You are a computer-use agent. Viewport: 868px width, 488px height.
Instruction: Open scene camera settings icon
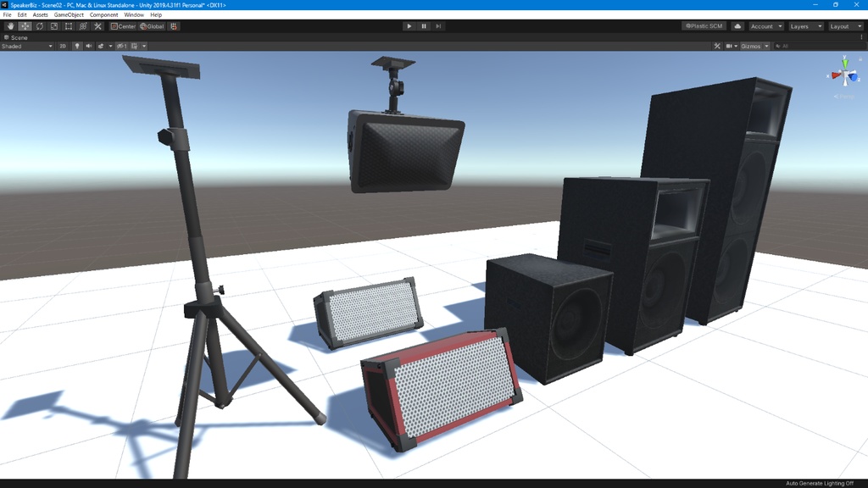click(729, 47)
